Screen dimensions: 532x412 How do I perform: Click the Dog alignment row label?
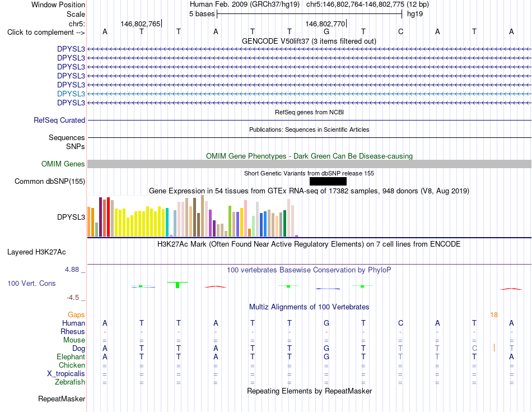78,349
